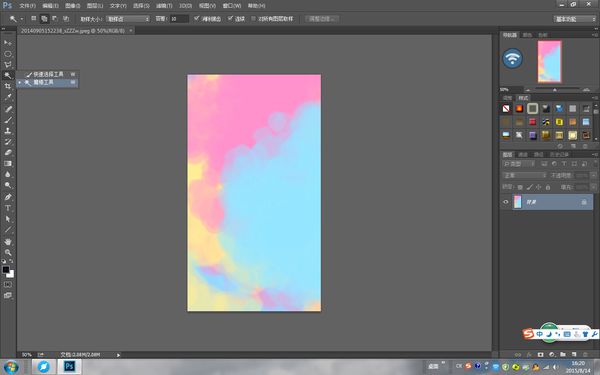Image resolution: width=600 pixels, height=375 pixels.
Task: Select the Healing Brush tool
Action: [x=8, y=109]
